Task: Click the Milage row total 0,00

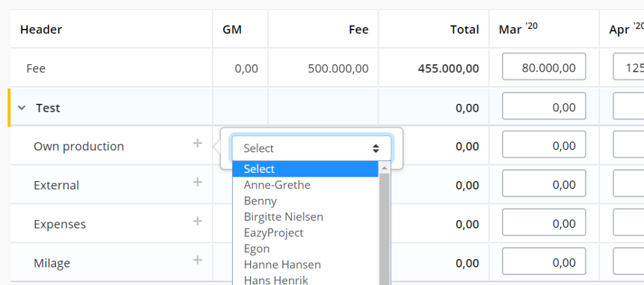Action: [467, 263]
